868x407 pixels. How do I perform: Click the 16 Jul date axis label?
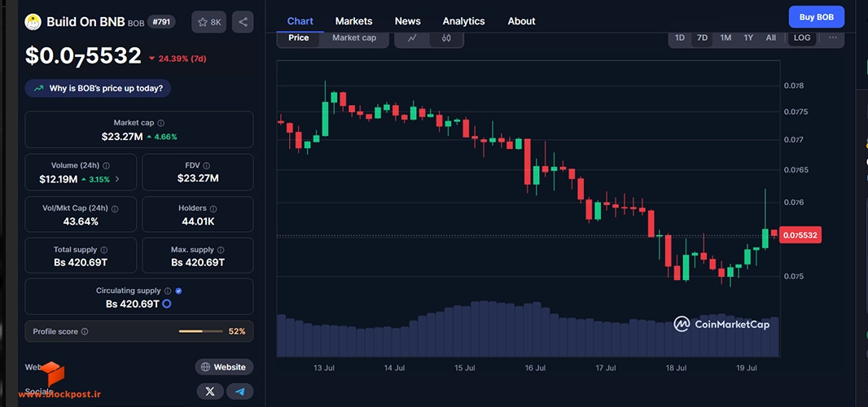535,368
